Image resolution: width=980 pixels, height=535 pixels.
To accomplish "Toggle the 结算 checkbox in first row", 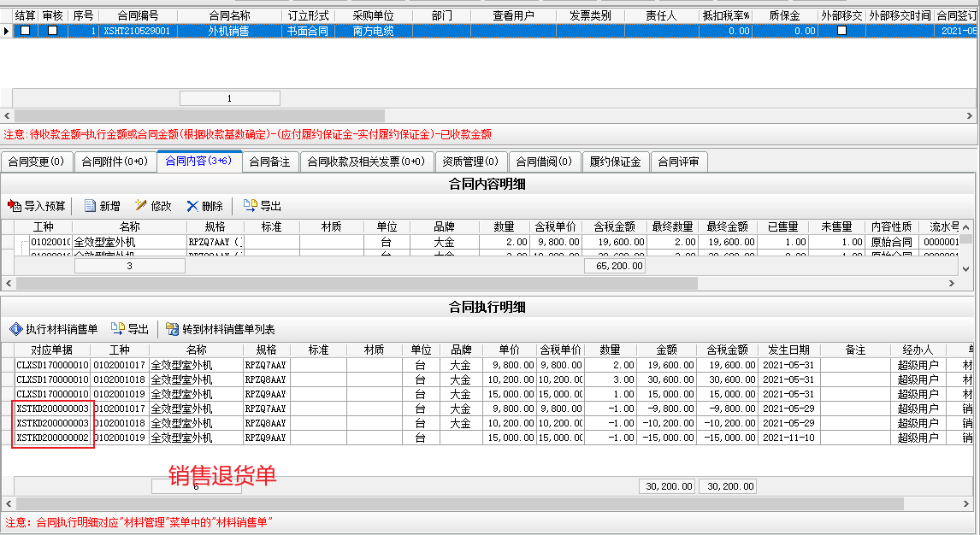I will (x=26, y=30).
